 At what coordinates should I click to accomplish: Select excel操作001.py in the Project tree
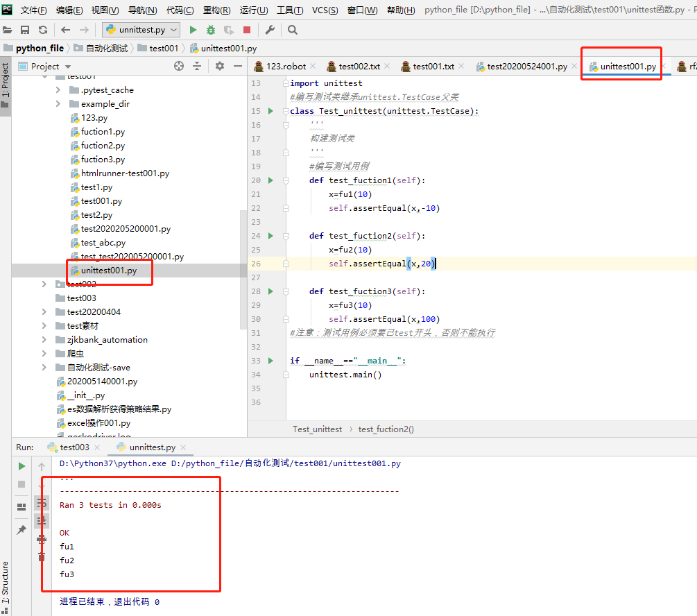[x=98, y=423]
